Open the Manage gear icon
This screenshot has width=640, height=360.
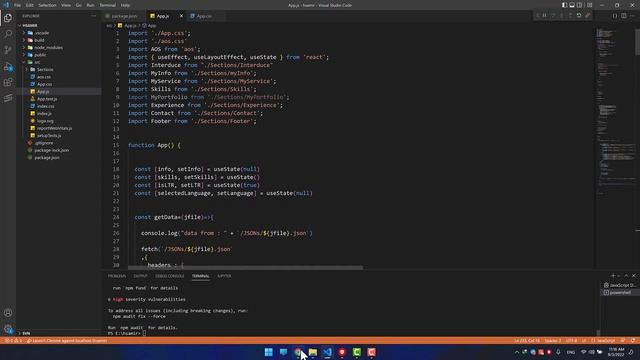pyautogui.click(x=8, y=329)
